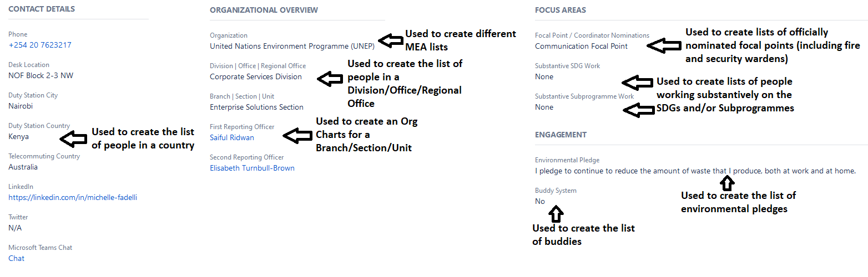Call the phone number +254 20 7623217

40,45
